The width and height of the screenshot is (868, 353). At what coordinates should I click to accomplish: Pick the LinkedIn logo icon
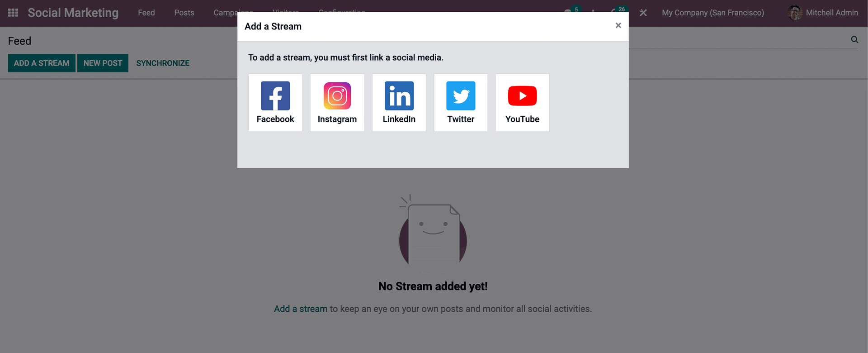click(x=399, y=96)
